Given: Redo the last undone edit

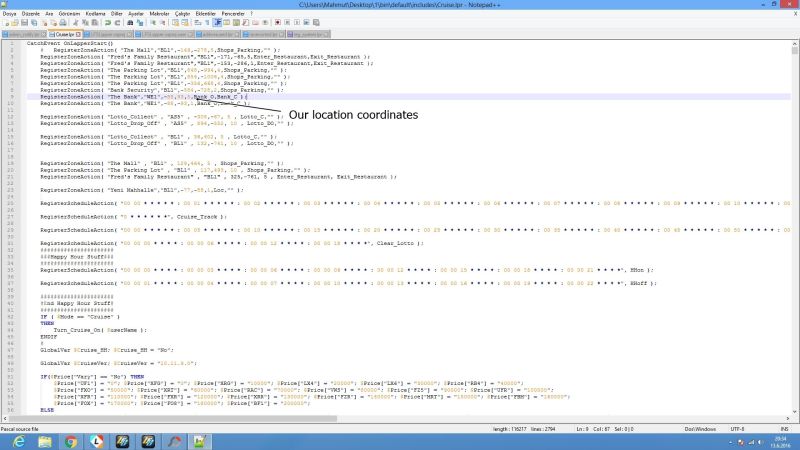Looking at the screenshot, I should point(117,22).
